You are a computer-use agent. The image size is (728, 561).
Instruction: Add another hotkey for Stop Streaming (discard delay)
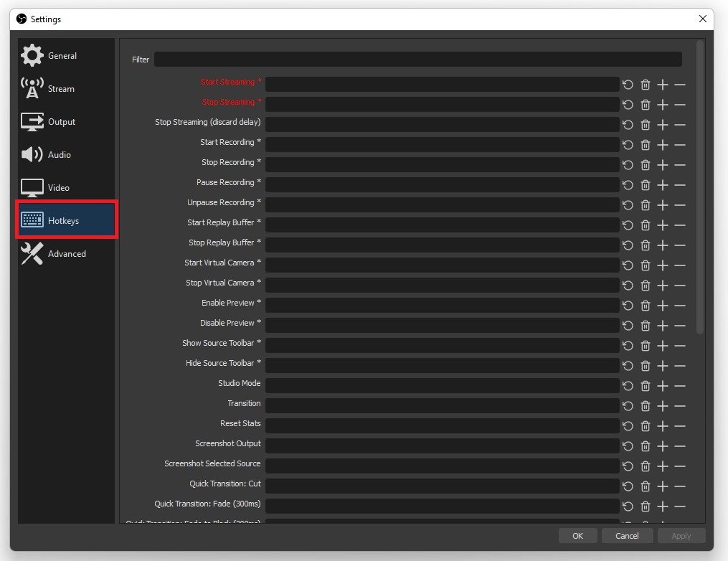[x=663, y=125]
